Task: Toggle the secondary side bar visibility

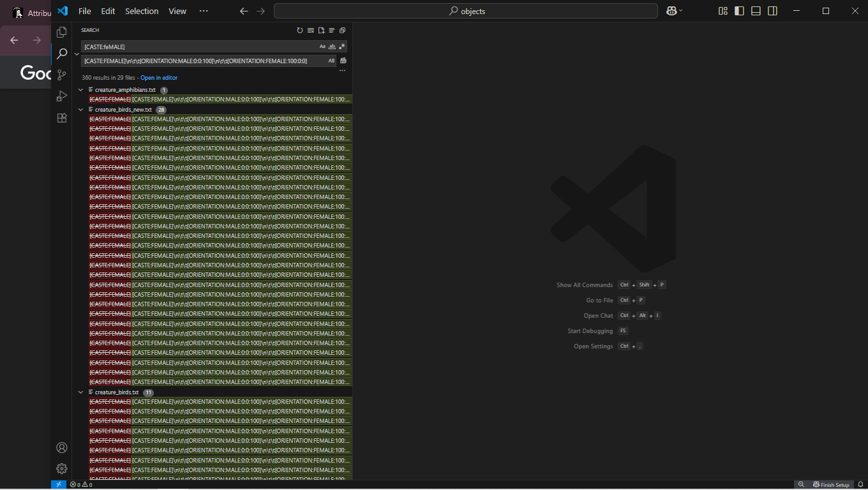Action: [x=772, y=11]
